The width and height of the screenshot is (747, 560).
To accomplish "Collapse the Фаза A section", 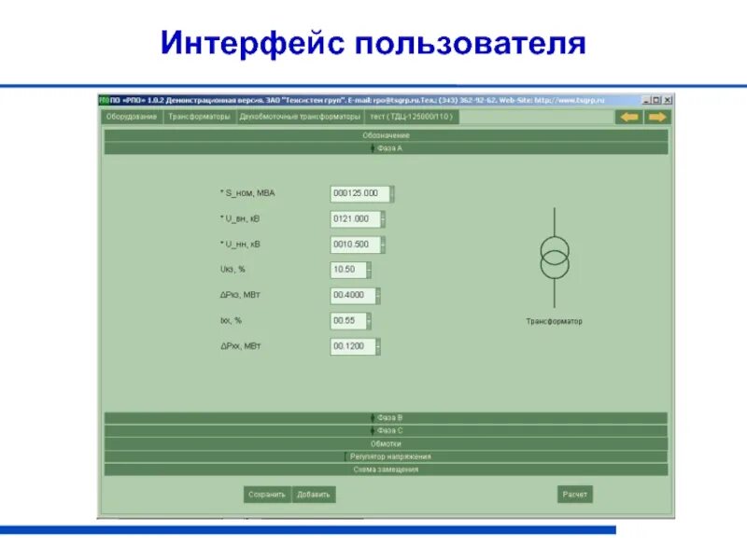I will [386, 148].
